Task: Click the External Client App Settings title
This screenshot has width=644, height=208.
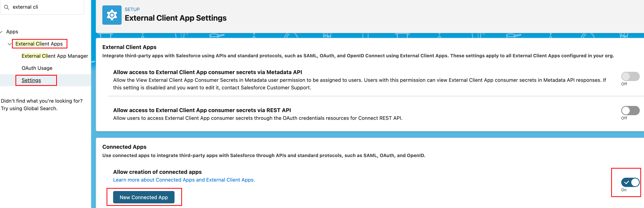Action: point(175,18)
